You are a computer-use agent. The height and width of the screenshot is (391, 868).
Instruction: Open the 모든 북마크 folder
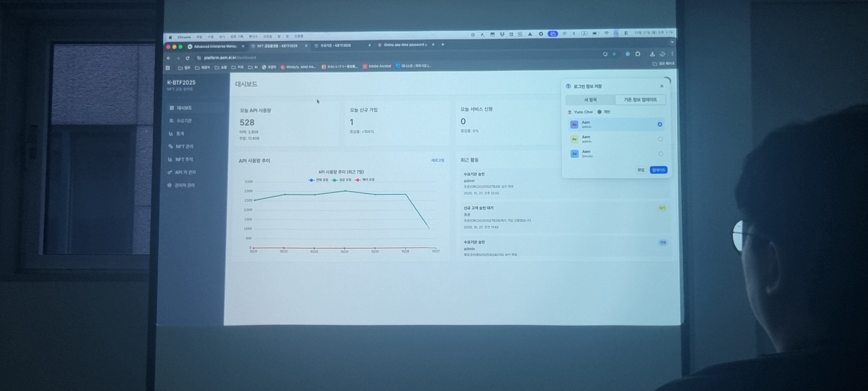[663, 64]
